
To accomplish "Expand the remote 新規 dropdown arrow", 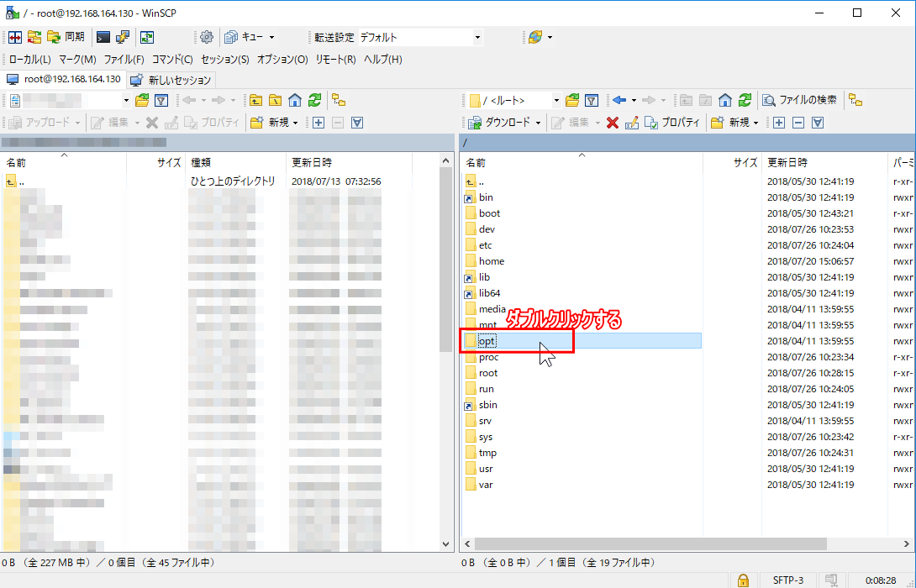I will coord(756,123).
